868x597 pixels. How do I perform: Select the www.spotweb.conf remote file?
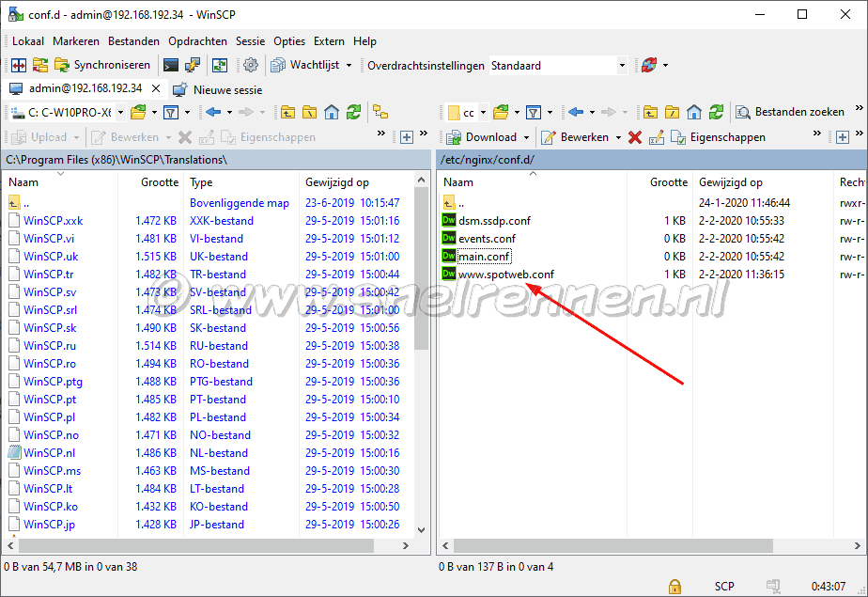(506, 275)
